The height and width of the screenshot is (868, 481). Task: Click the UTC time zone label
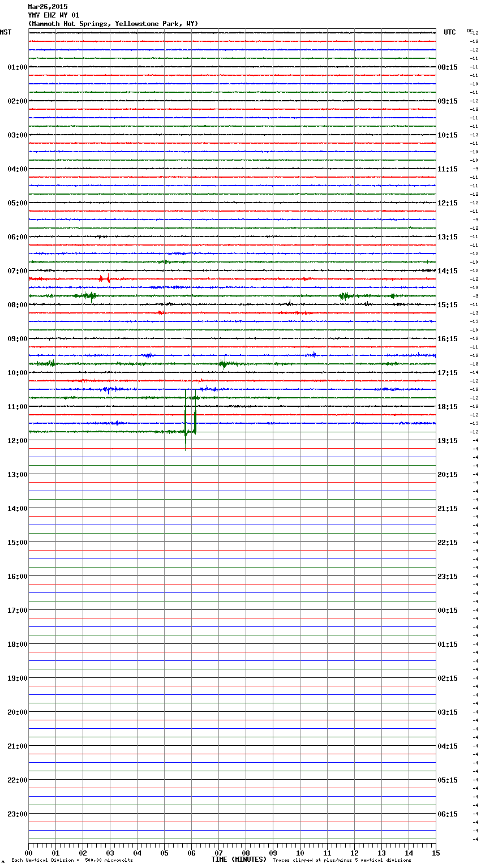coord(450,32)
